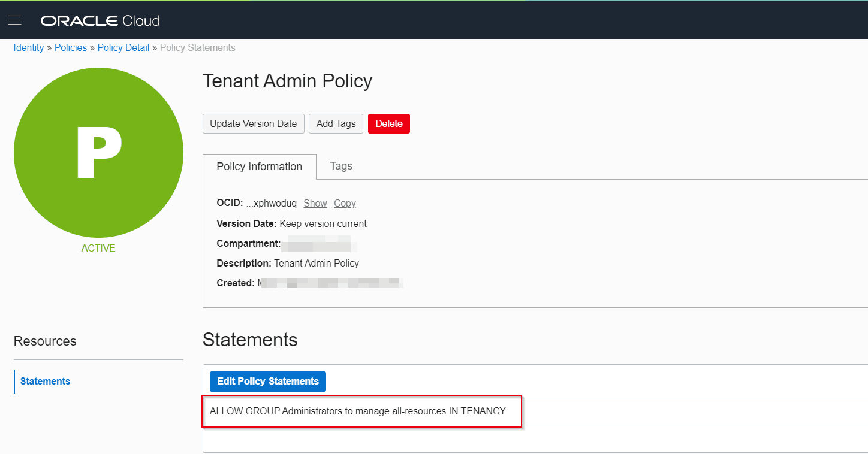
Task: Click the ACTIVE status label
Action: point(98,247)
